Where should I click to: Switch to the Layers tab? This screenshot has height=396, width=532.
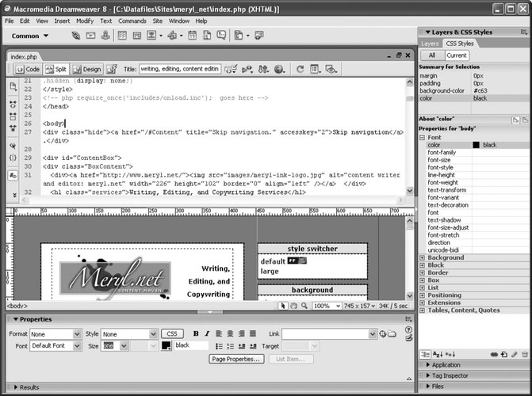[429, 44]
